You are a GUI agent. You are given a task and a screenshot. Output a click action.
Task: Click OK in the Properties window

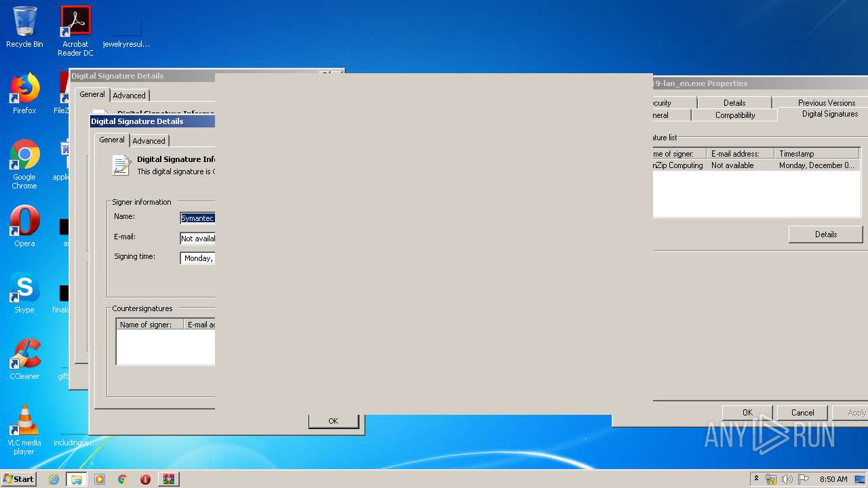pyautogui.click(x=747, y=413)
